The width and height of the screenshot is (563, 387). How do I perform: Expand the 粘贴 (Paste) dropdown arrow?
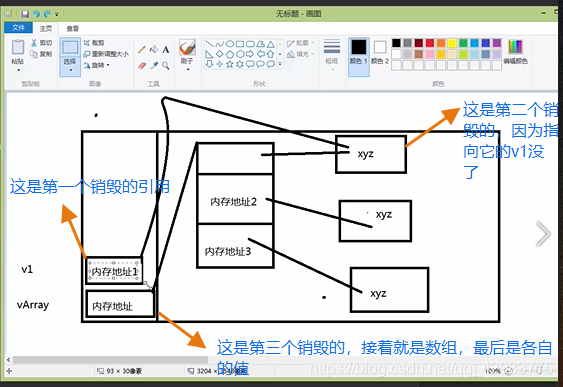coord(18,70)
